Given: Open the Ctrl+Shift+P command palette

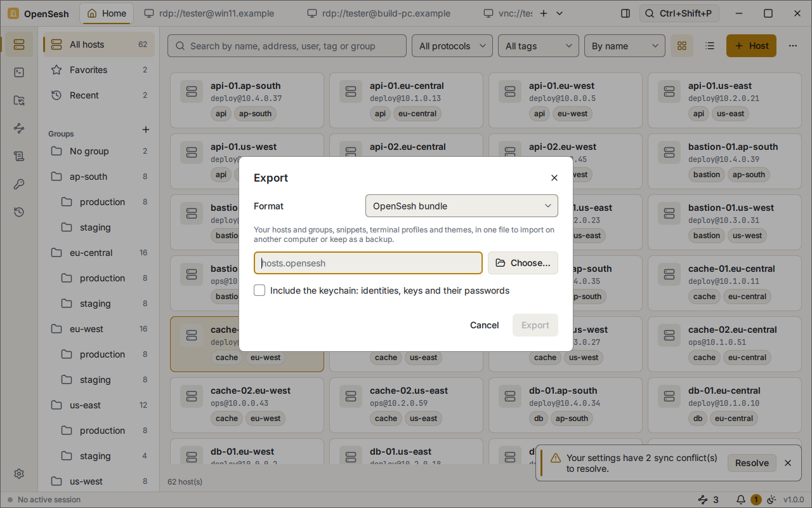Looking at the screenshot, I should [x=679, y=13].
